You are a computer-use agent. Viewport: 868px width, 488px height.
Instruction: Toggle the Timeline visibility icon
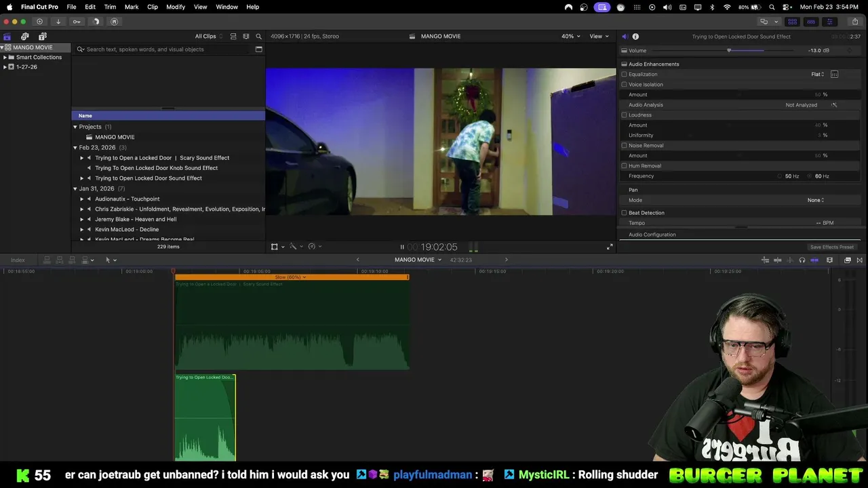(x=811, y=22)
